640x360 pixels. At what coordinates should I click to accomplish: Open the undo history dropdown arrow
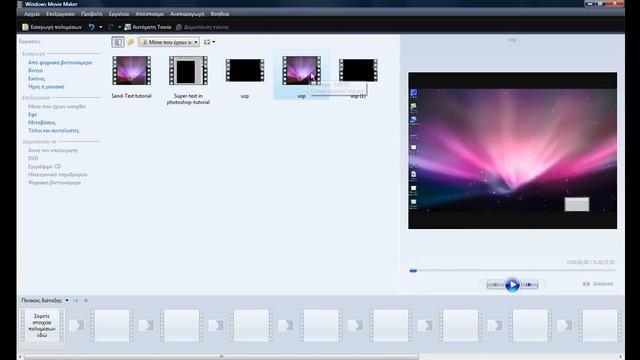click(x=101, y=27)
